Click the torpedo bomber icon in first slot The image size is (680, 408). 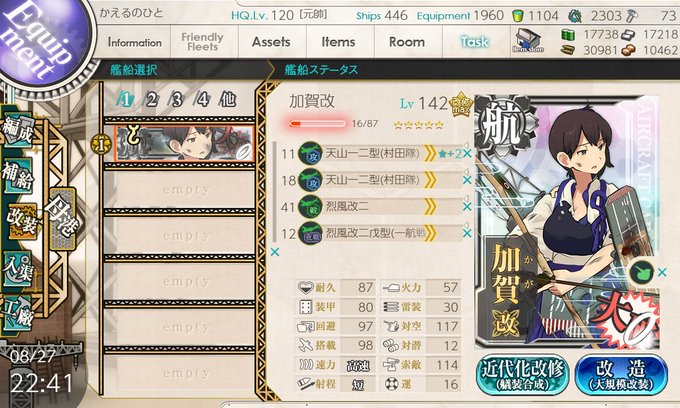coord(311,153)
